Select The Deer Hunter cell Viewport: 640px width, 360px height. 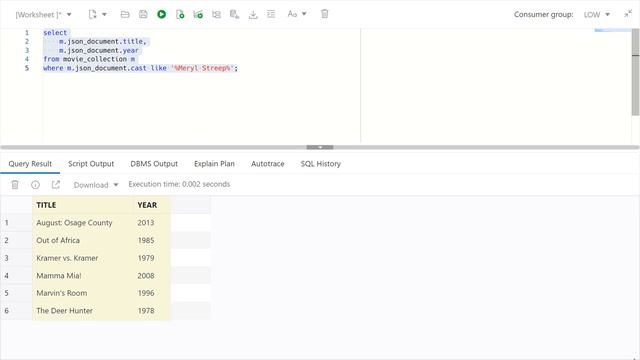pyautogui.click(x=83, y=311)
